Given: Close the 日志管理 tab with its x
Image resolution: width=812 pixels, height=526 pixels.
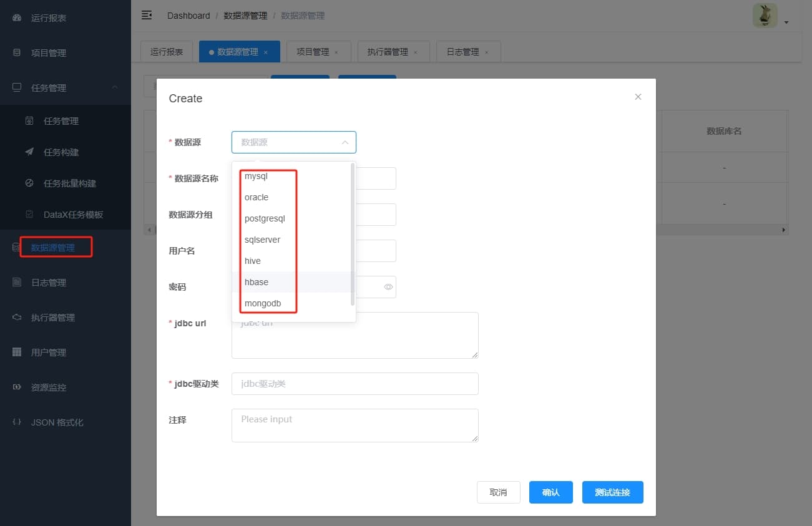Looking at the screenshot, I should [487, 52].
